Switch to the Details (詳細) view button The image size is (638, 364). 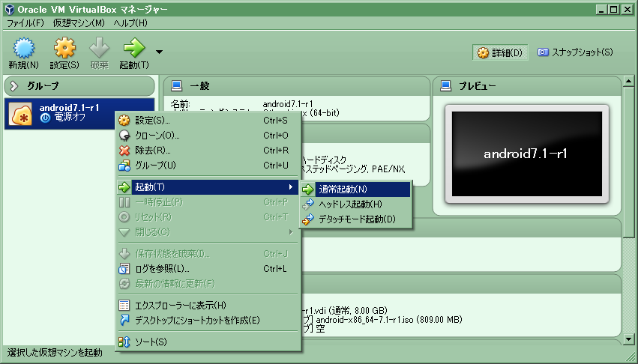point(500,52)
